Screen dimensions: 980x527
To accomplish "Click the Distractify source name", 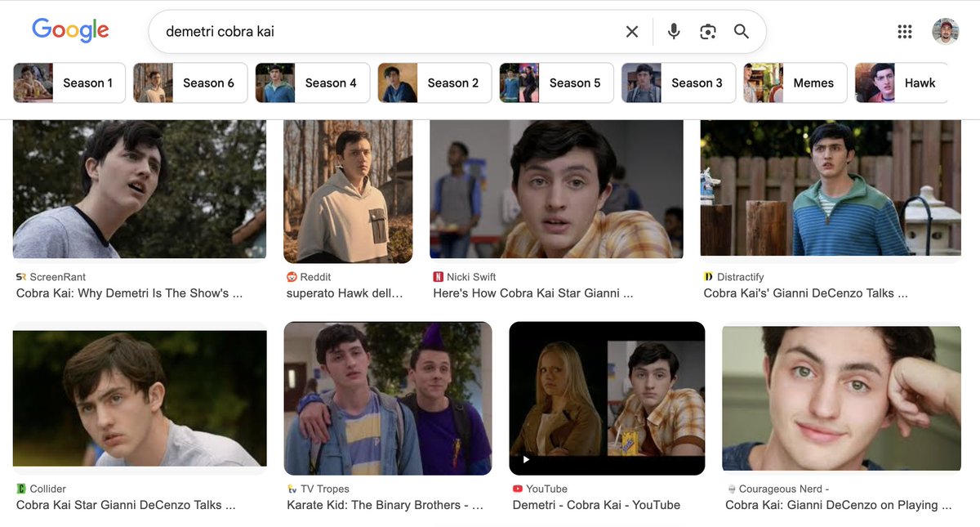I will point(741,277).
